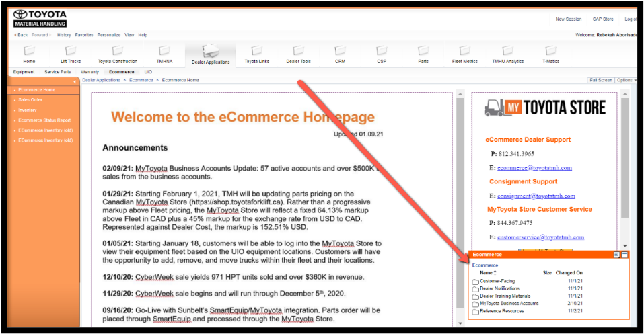Go Back in portal navigation
This screenshot has height=334, width=644.
point(21,35)
